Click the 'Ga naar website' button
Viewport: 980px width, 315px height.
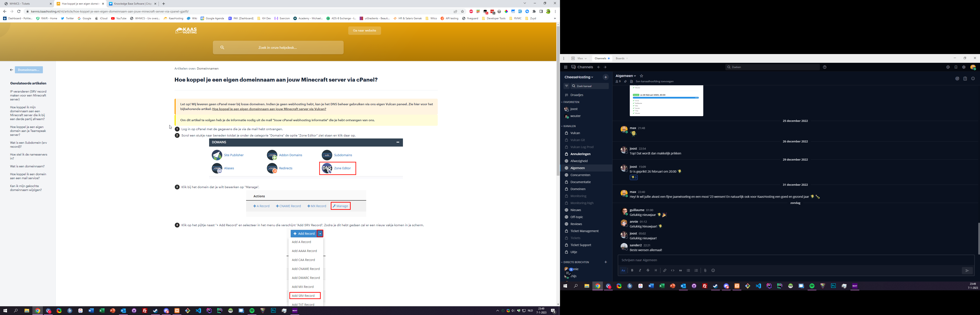(x=364, y=30)
